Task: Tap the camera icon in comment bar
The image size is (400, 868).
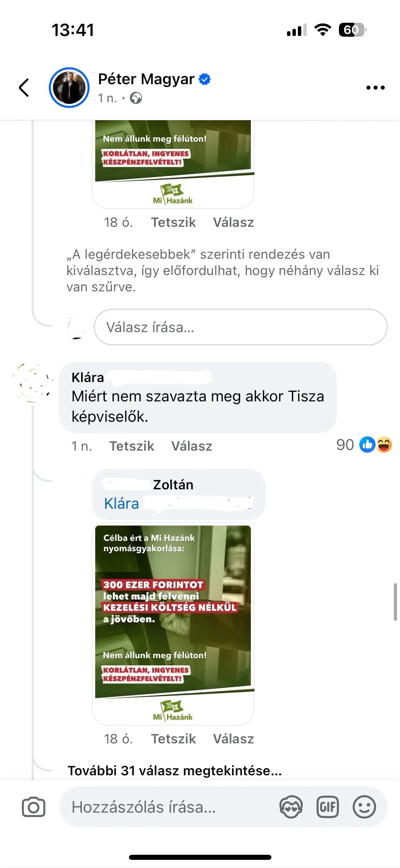Action: tap(34, 807)
